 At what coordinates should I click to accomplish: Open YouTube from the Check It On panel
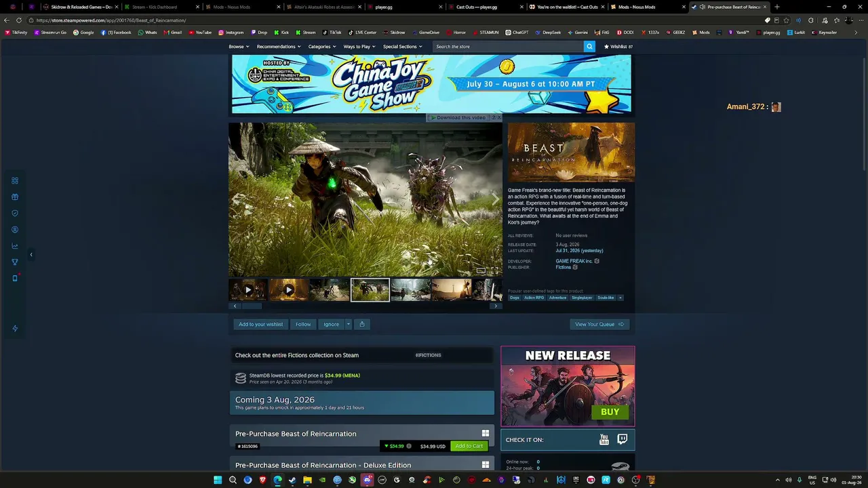604,440
